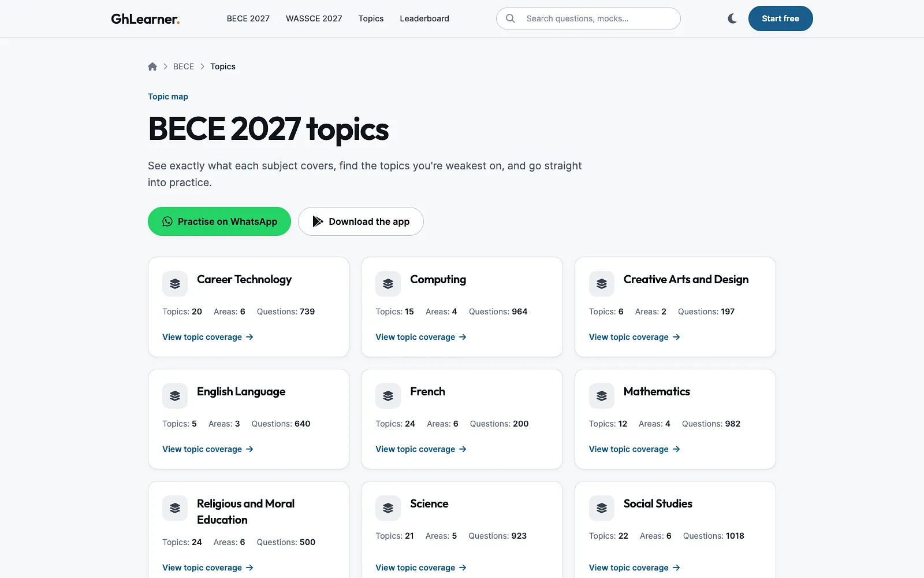View topic coverage for English Language

coord(208,449)
